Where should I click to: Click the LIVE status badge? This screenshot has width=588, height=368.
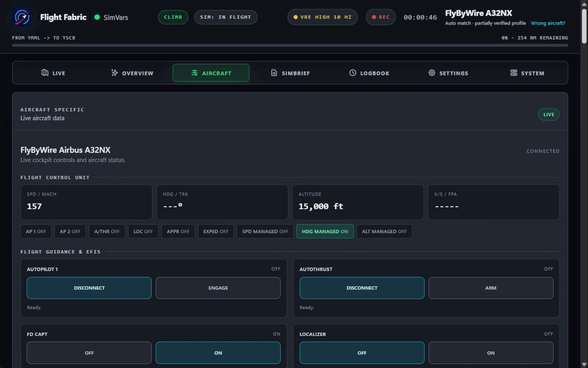click(549, 114)
